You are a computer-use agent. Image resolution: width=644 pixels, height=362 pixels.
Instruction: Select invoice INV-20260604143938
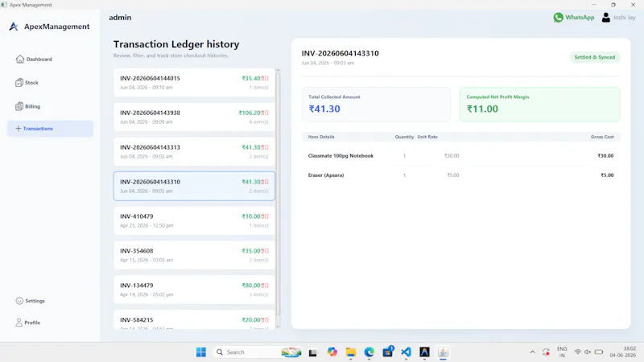[194, 117]
